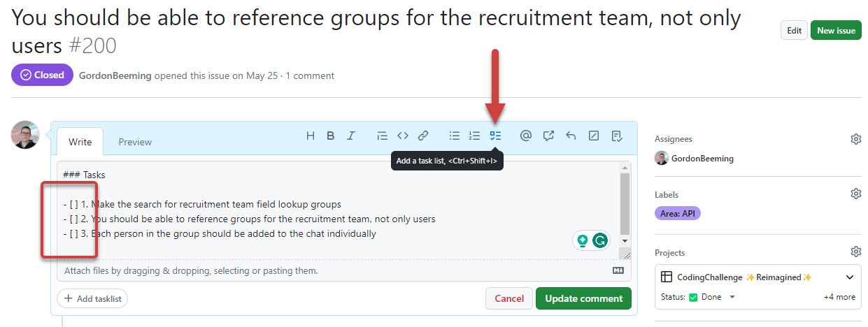Collapse the CodingChallenge project chevron
This screenshot has height=327, width=868.
(x=850, y=277)
